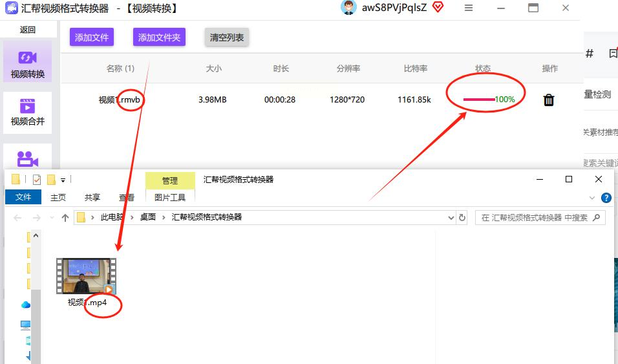Click the 100% conversion progress bar
Viewport: 618px width, 364px height.
tap(479, 100)
